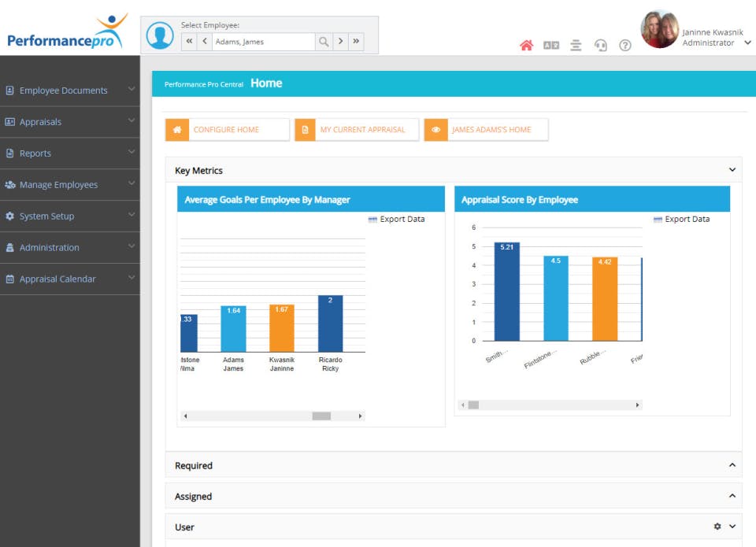Collapse the Key Metrics section

point(732,169)
